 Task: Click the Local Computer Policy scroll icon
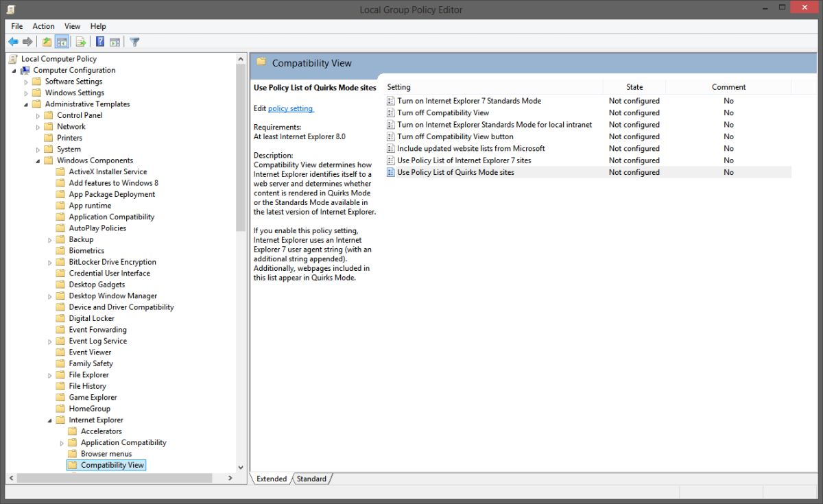12,59
